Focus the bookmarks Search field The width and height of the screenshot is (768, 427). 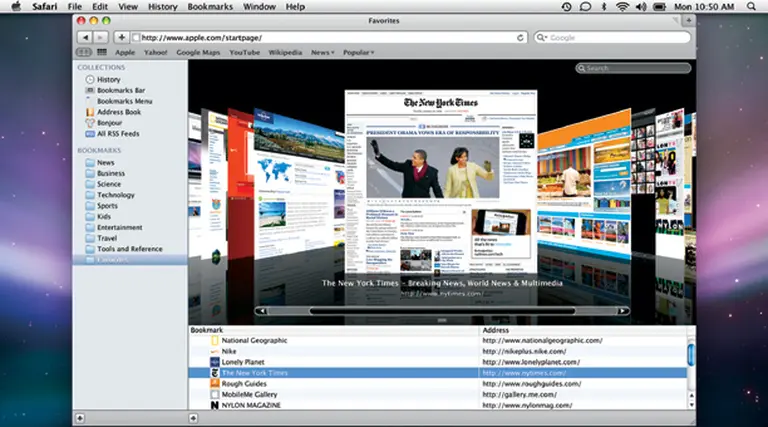pos(633,68)
